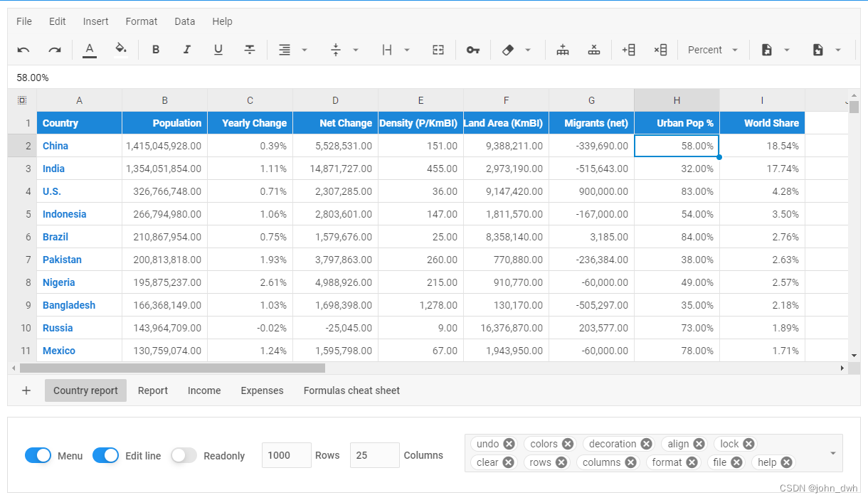Screen dimensions: 868x500
Task: Disable the Edit line switch
Action: pyautogui.click(x=106, y=455)
